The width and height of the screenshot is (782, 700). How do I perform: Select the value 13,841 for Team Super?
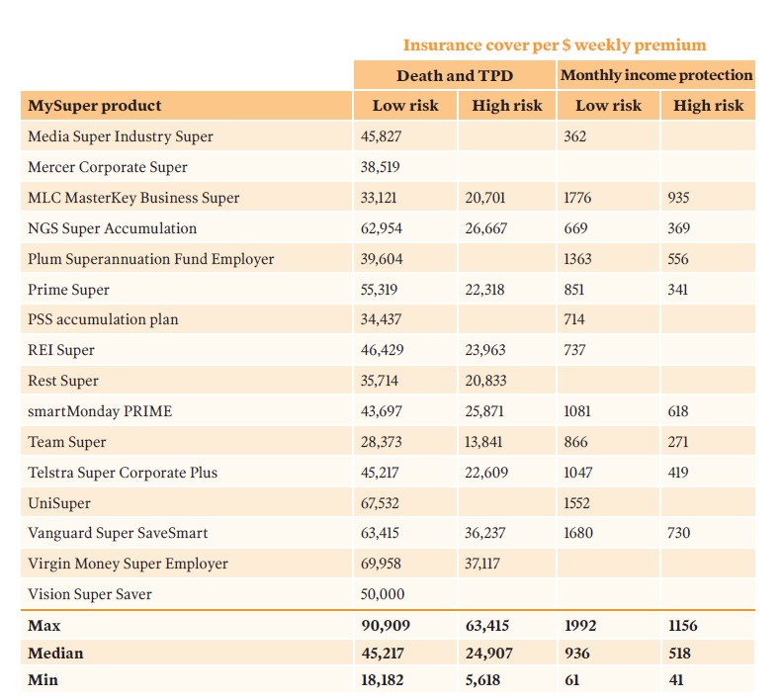[x=483, y=442]
